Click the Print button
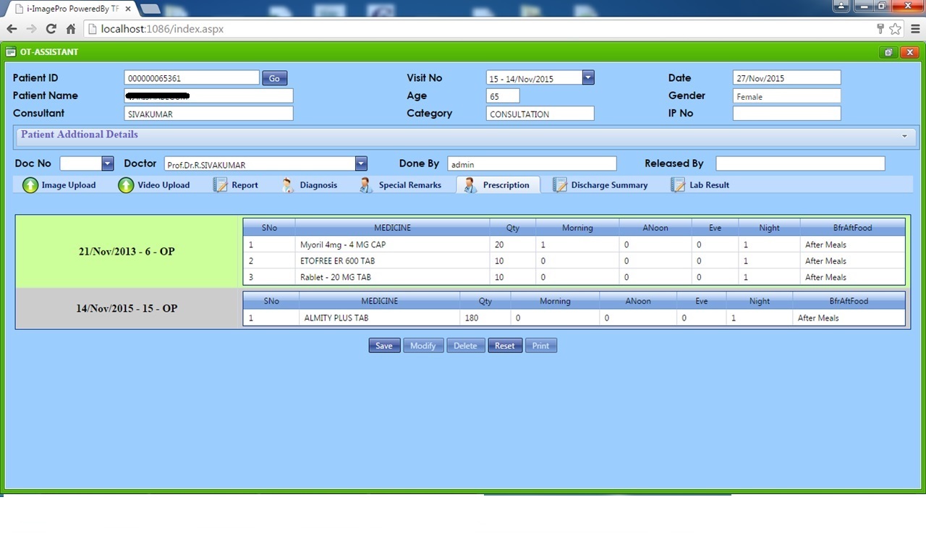The width and height of the screenshot is (926, 560). (540, 346)
